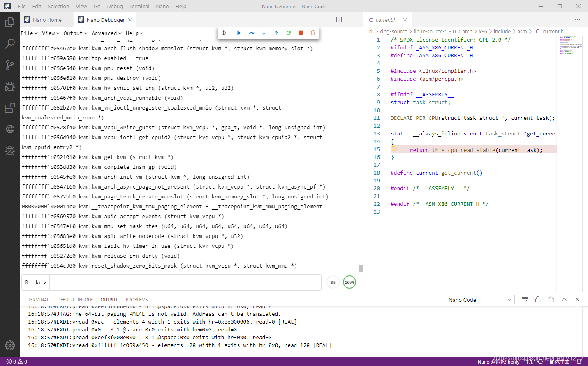Open the Edit menu
This screenshot has height=366, width=588.
[37, 6]
